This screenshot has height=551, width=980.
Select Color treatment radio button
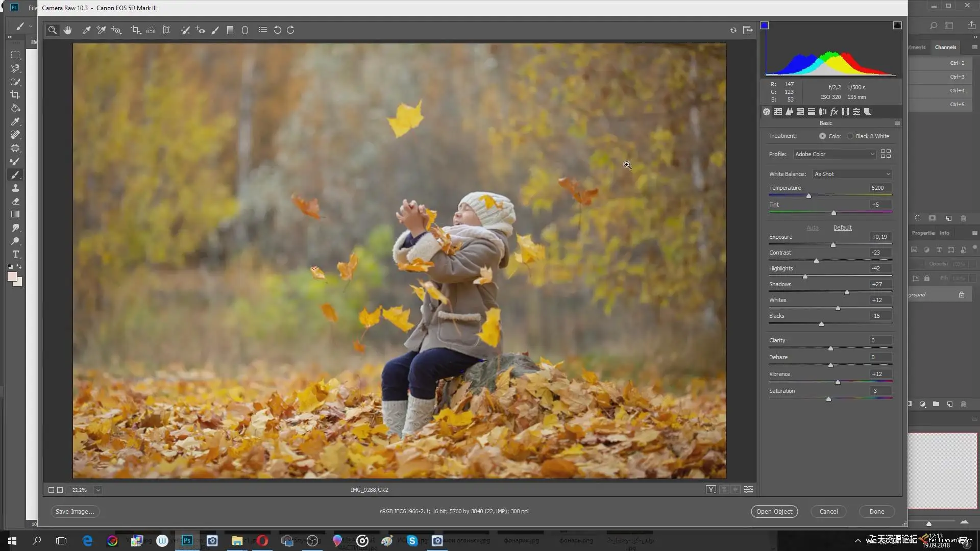pyautogui.click(x=822, y=136)
